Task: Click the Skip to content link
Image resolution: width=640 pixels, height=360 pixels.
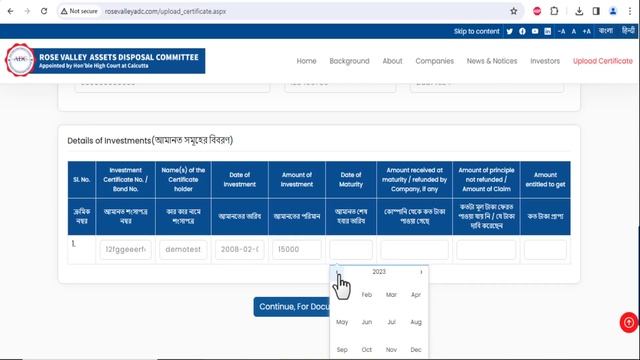Action: pyautogui.click(x=476, y=31)
